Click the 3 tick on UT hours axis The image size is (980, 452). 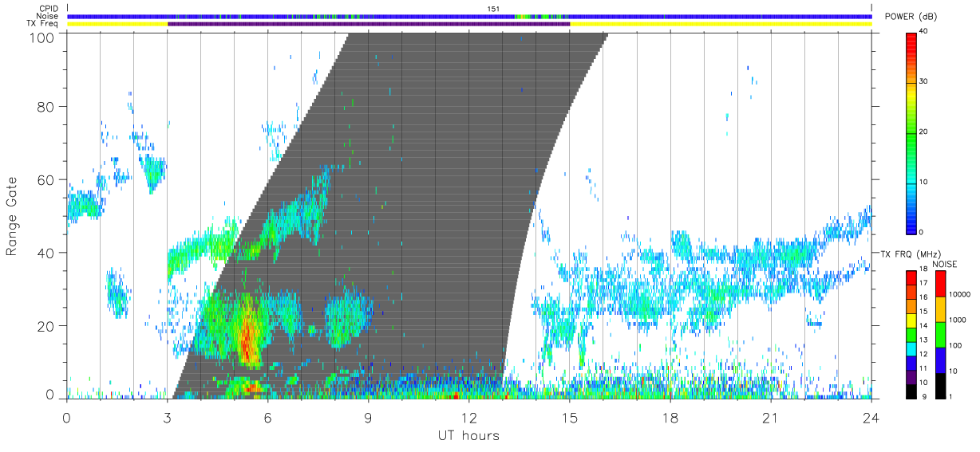point(168,417)
